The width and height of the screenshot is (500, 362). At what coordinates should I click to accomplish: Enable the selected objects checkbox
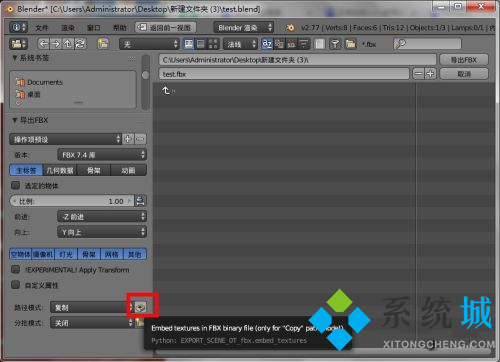coord(16,185)
